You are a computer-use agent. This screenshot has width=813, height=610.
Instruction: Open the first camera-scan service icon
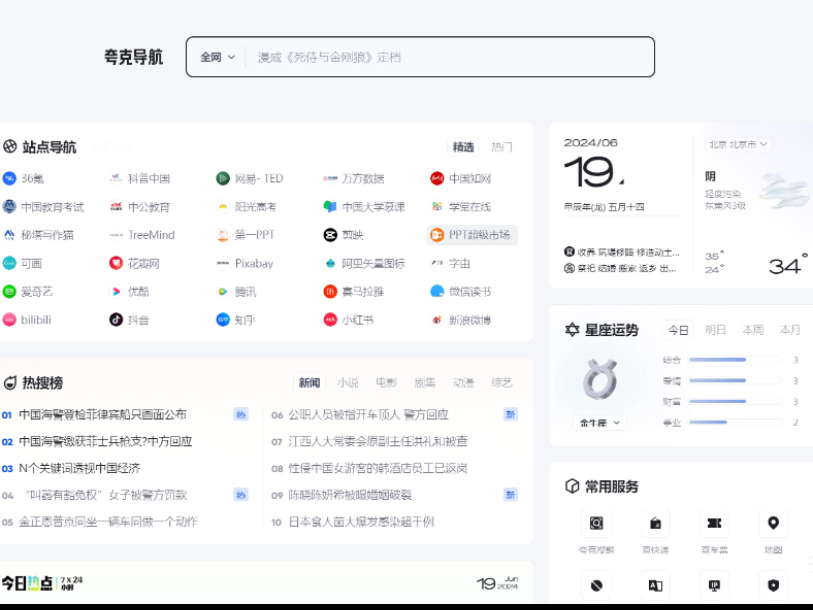596,523
